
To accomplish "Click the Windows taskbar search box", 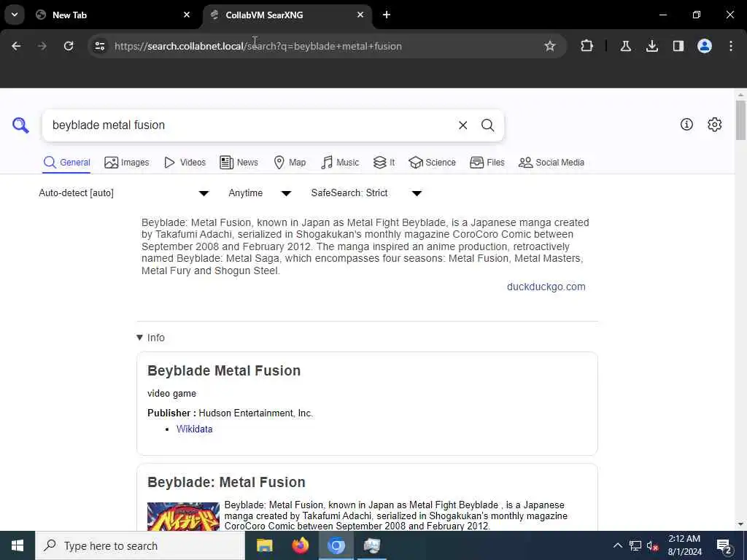I will click(140, 545).
